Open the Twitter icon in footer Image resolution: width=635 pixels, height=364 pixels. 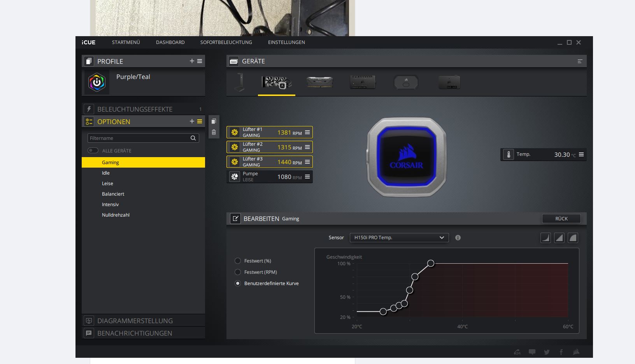pyautogui.click(x=547, y=352)
